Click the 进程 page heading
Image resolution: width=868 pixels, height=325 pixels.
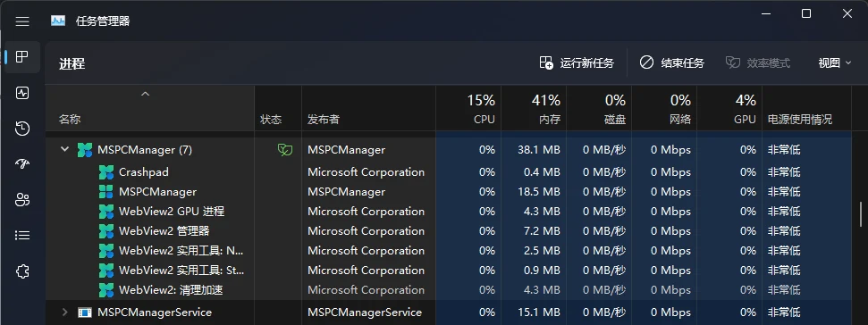pos(72,63)
